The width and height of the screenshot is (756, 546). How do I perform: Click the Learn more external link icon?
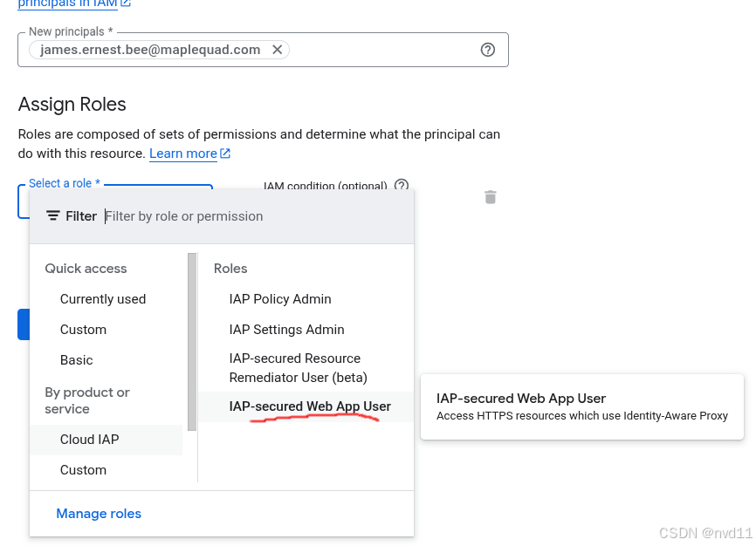[225, 154]
